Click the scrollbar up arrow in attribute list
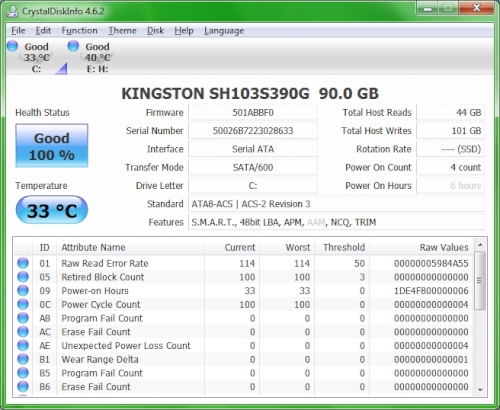The width and height of the screenshot is (500, 410). (480, 245)
